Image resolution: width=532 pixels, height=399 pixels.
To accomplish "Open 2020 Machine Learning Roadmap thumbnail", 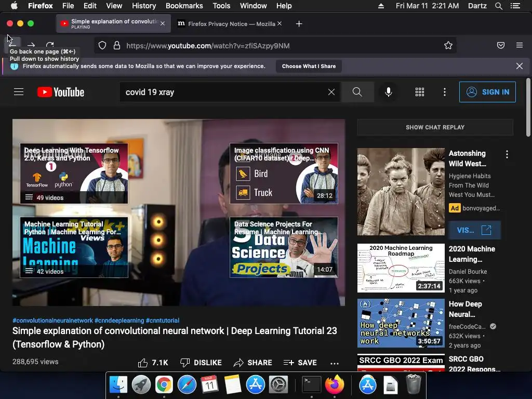I will point(401,268).
